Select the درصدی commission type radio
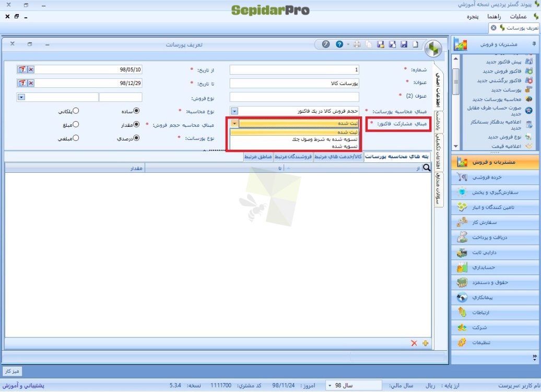The image size is (541, 392). pyautogui.click(x=137, y=138)
